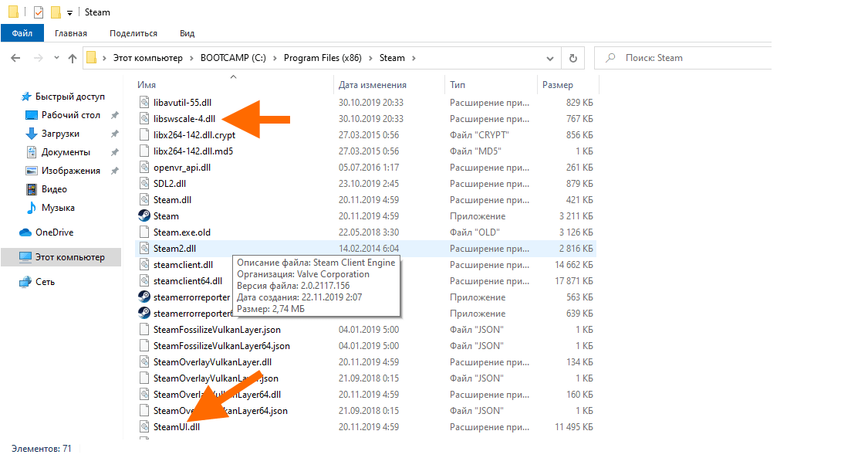This screenshot has width=868, height=458.
Task: Click the pin icon beside Документы
Action: point(115,152)
